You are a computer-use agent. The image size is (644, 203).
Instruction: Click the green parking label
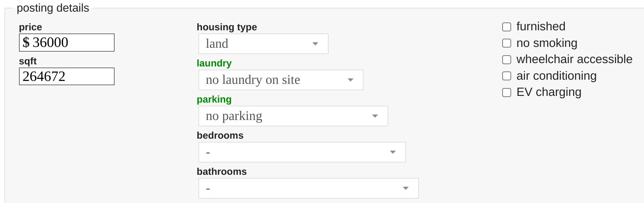pos(214,99)
